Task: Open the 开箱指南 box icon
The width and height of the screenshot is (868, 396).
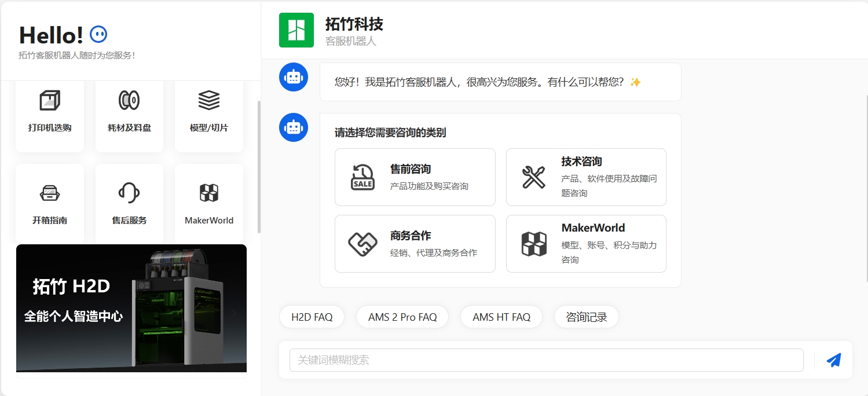Action: pyautogui.click(x=50, y=193)
